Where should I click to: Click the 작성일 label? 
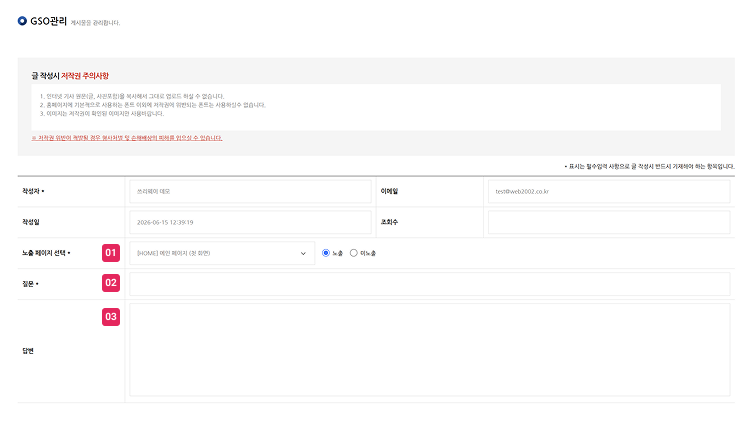(x=31, y=222)
